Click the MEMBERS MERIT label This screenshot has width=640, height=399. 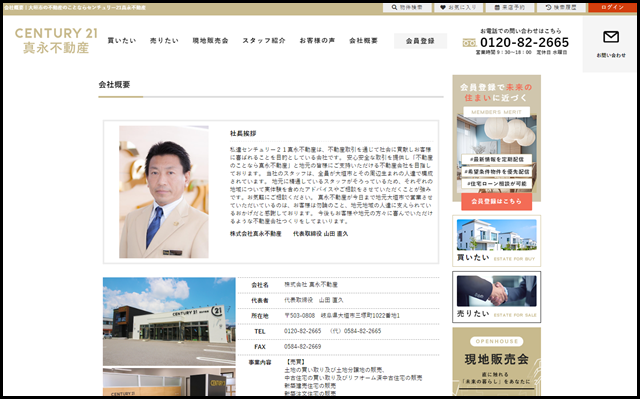click(x=496, y=112)
